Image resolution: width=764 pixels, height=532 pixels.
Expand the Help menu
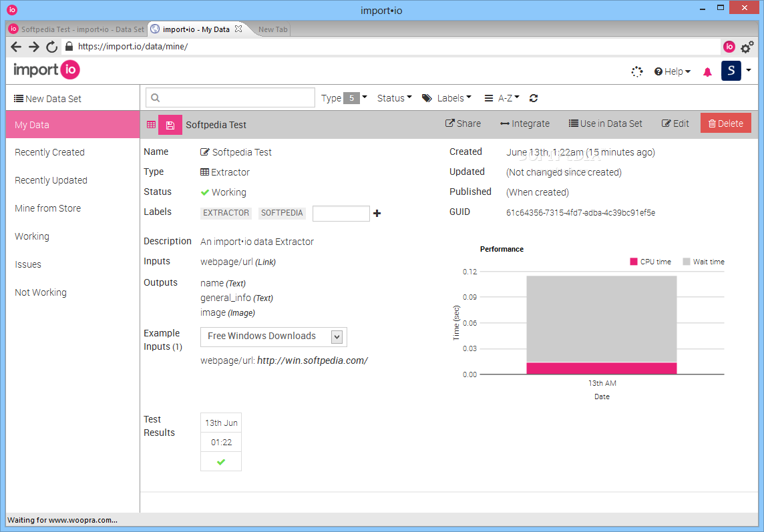[x=673, y=71]
